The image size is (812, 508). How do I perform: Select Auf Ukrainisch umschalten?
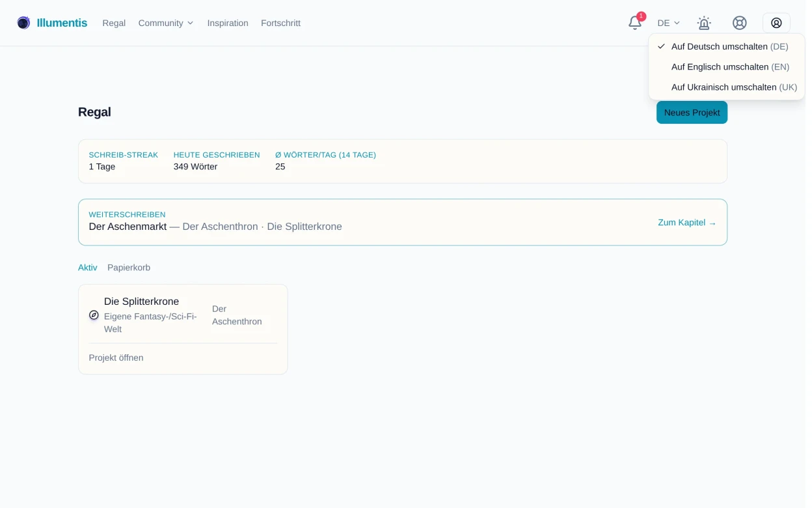(x=727, y=87)
